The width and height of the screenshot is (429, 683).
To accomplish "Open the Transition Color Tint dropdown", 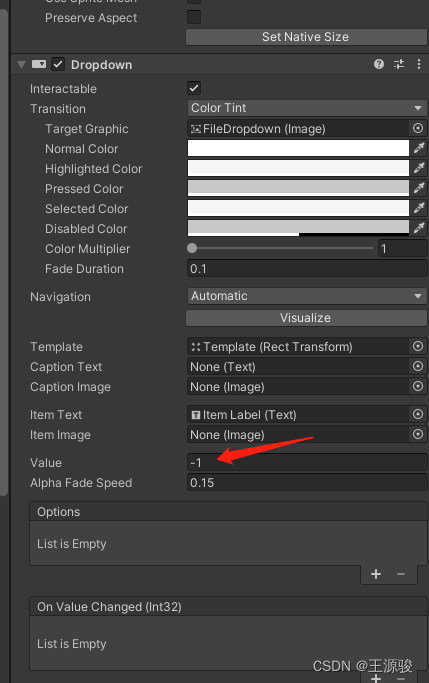I will coord(307,108).
